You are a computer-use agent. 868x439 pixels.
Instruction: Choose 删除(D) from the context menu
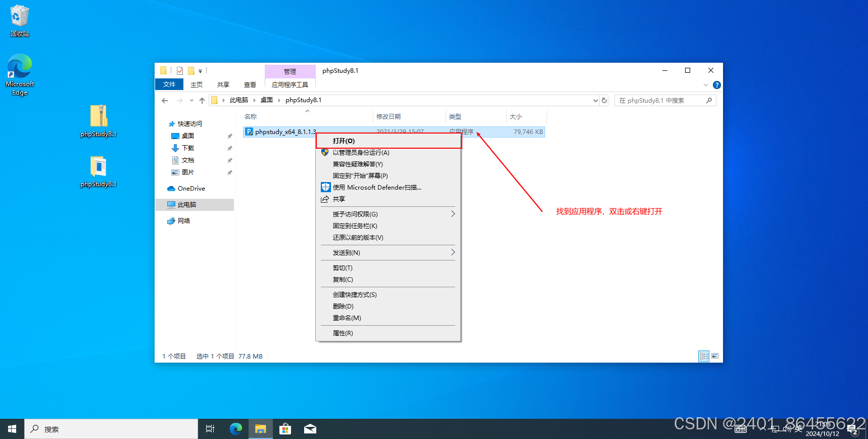(389, 306)
